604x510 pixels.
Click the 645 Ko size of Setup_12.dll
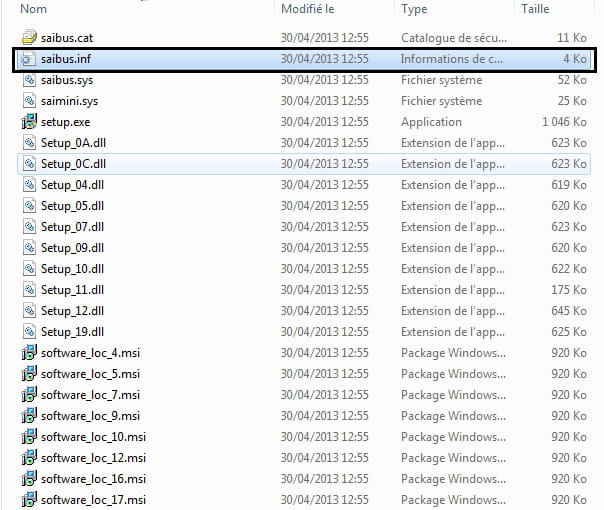569,311
